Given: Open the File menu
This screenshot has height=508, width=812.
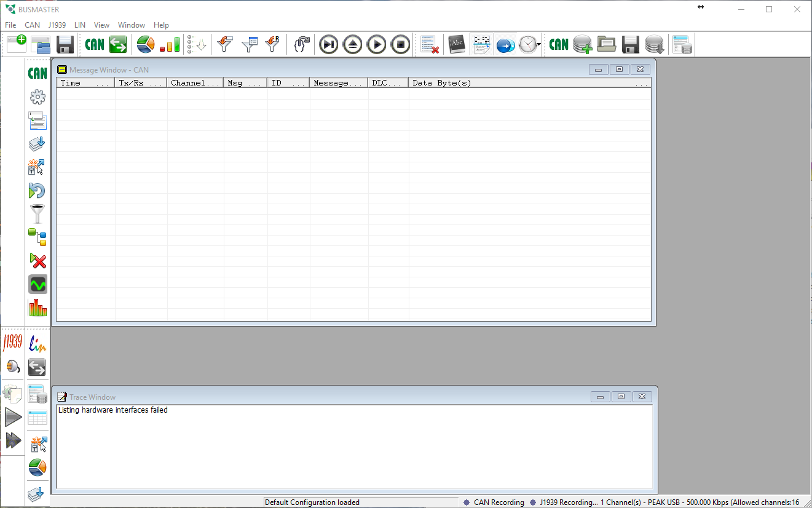Looking at the screenshot, I should (10, 25).
